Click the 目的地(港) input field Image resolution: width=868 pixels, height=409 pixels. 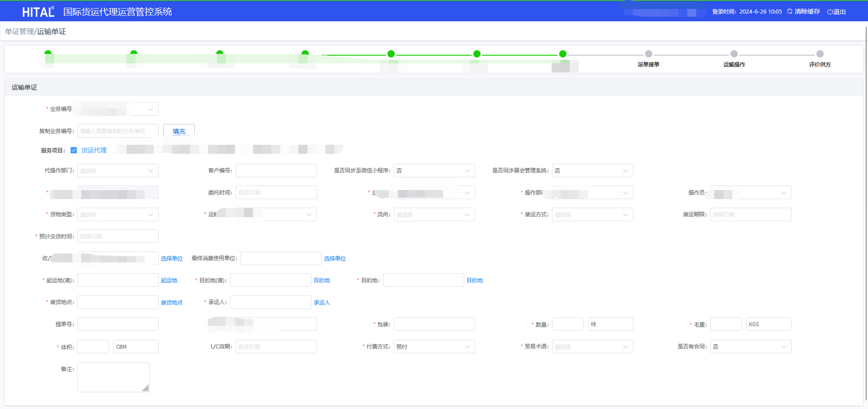(271, 280)
